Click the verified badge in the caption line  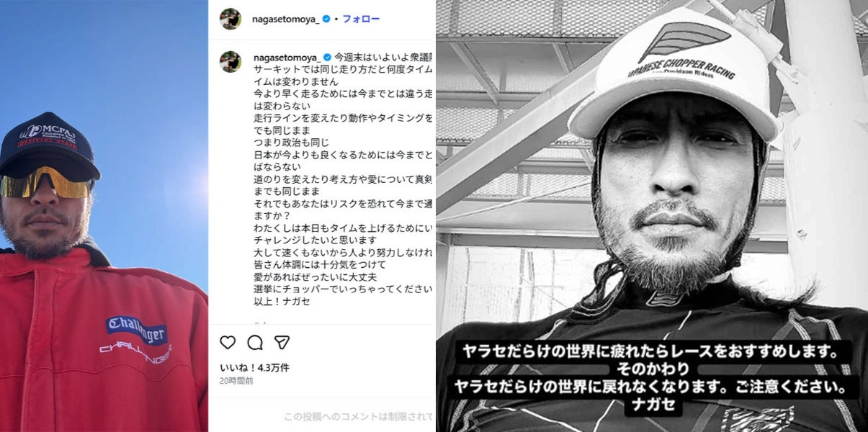(327, 57)
